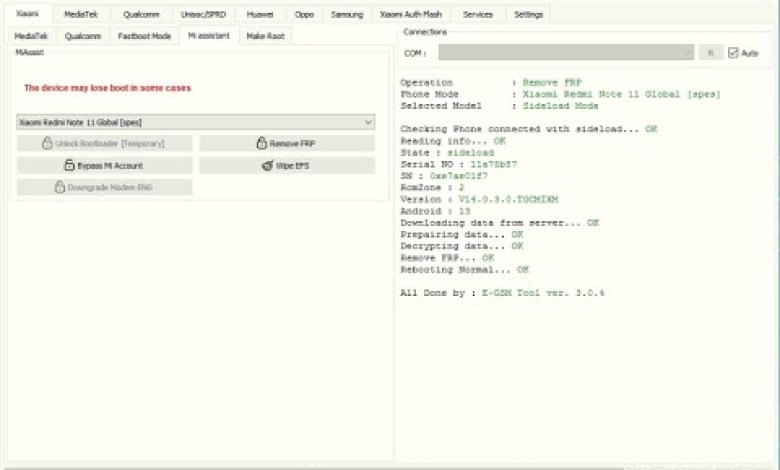Click the Prepairing data... OK log line
This screenshot has height=470, width=780.
tap(462, 234)
